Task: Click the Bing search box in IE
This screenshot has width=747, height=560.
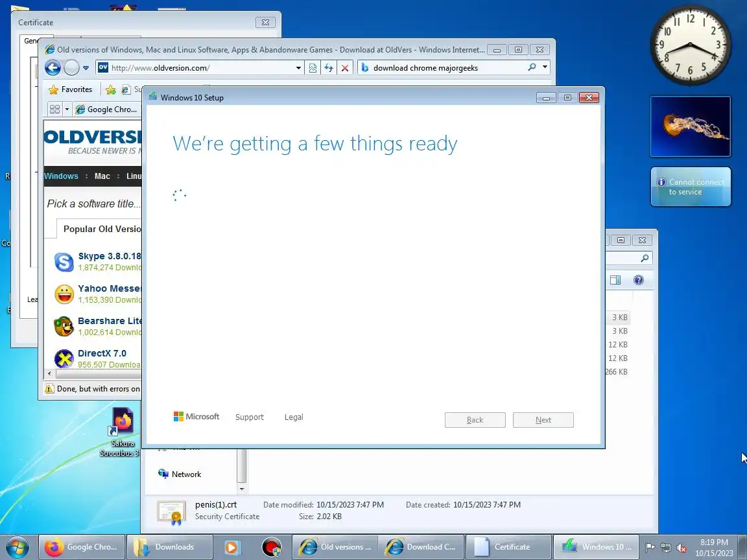Action: [443, 67]
